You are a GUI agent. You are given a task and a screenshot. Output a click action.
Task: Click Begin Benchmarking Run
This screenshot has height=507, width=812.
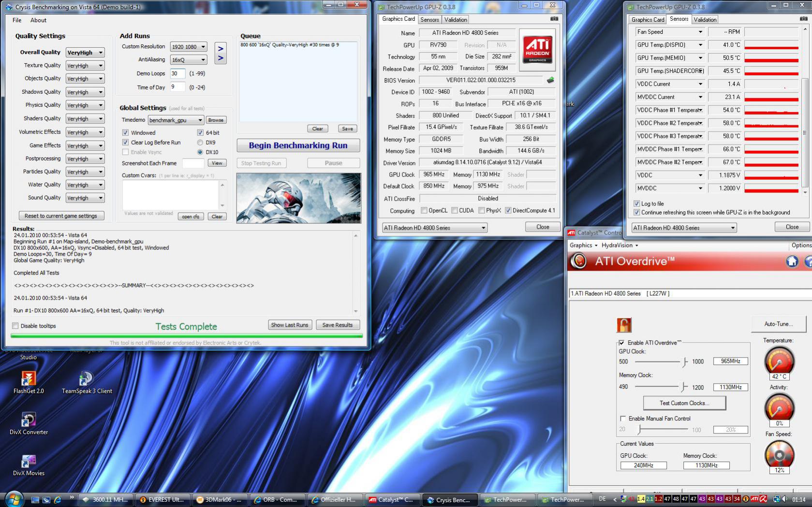pos(298,145)
